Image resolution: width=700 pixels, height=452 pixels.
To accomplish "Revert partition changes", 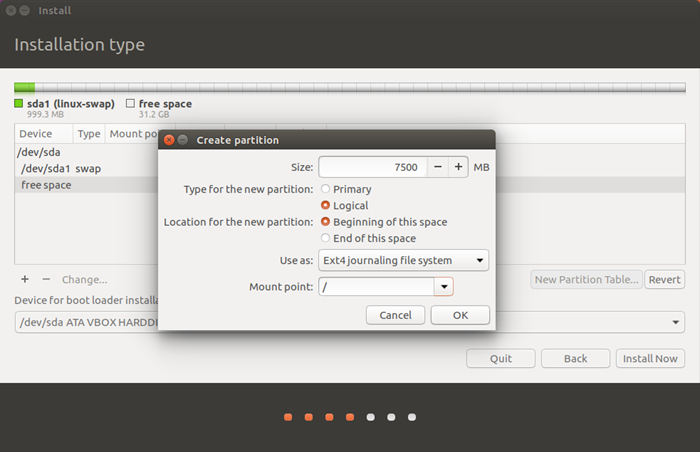I will (x=664, y=280).
